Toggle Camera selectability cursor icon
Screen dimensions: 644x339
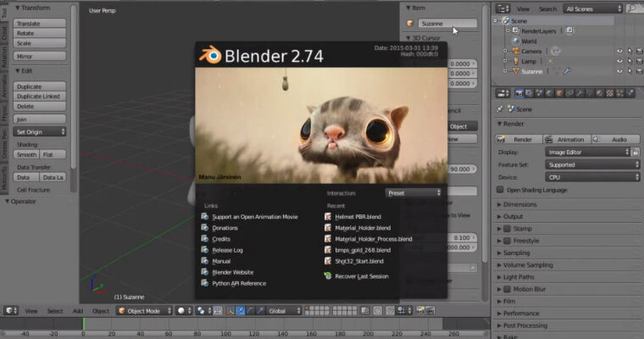(x=630, y=51)
